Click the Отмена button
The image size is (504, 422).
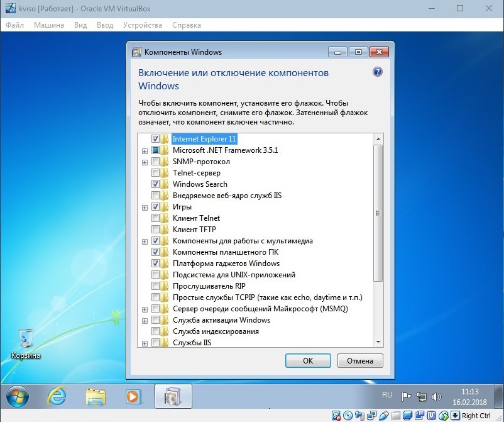pos(360,360)
